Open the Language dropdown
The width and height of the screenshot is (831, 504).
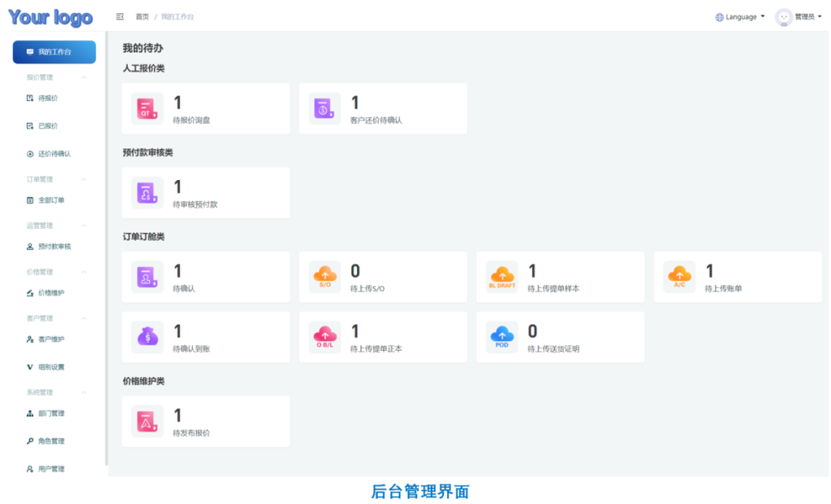click(740, 17)
